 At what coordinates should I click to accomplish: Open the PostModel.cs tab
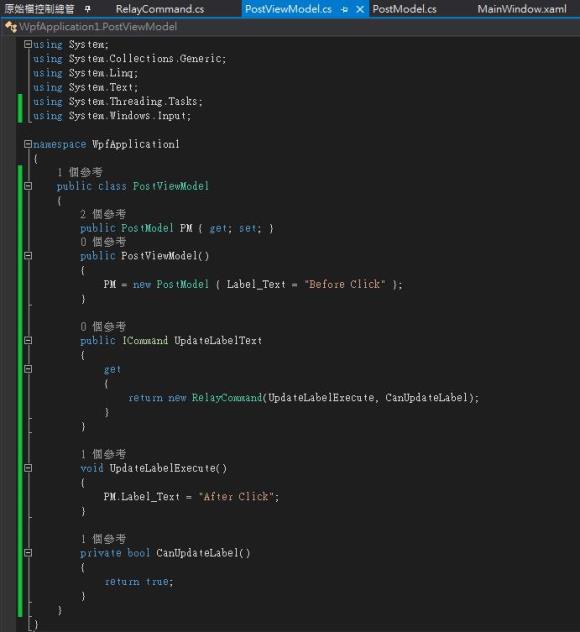coord(404,9)
